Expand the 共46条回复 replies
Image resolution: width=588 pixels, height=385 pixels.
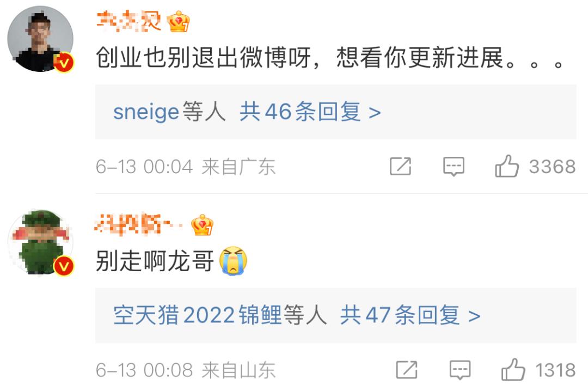point(310,112)
